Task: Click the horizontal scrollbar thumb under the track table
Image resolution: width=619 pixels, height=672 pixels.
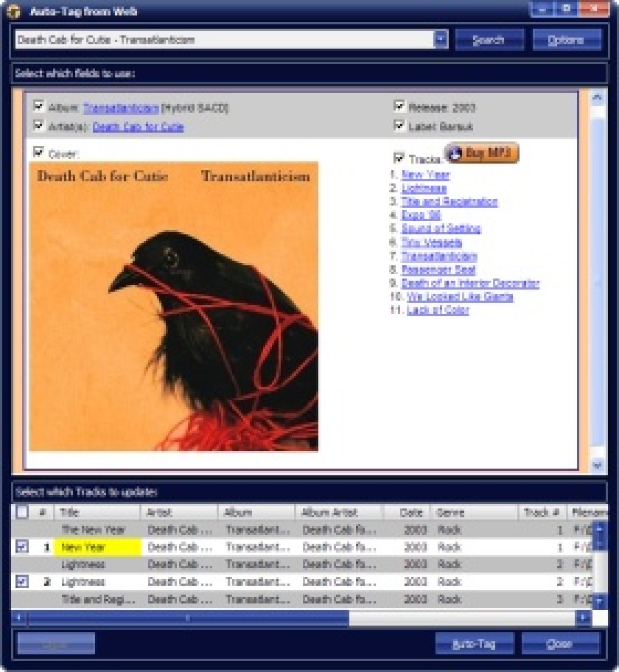Action: point(189,617)
